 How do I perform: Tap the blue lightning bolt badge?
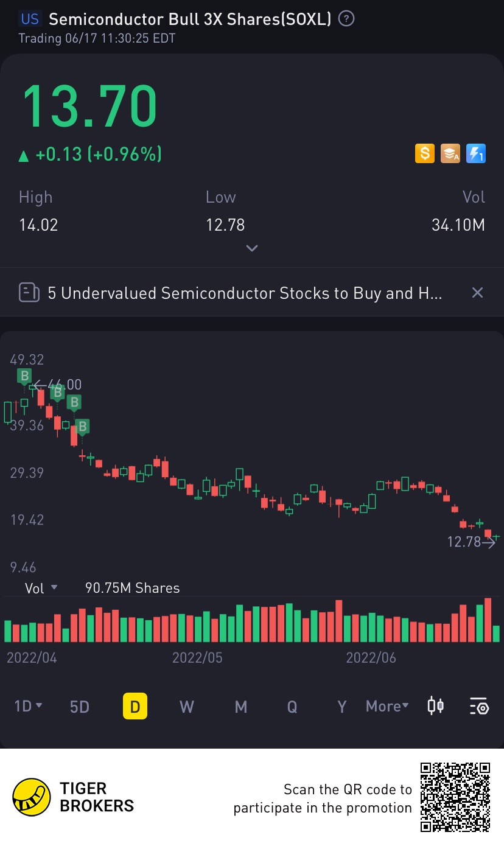[476, 153]
